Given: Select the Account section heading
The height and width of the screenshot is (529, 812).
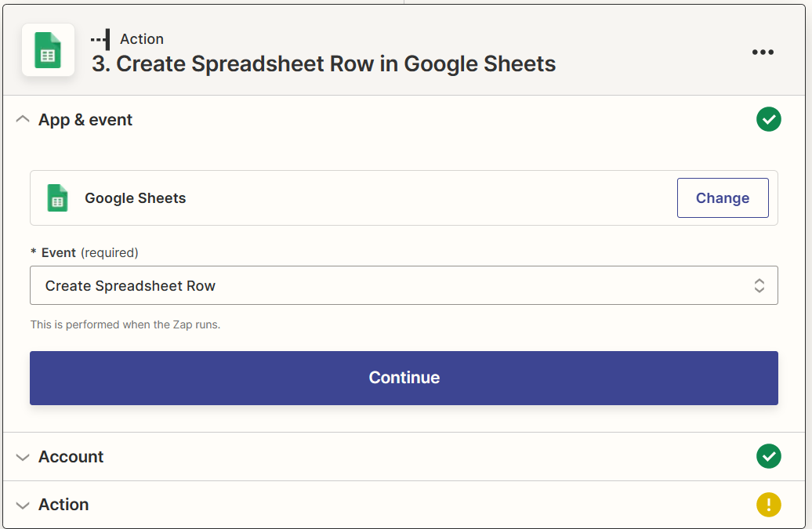Looking at the screenshot, I should [71, 457].
